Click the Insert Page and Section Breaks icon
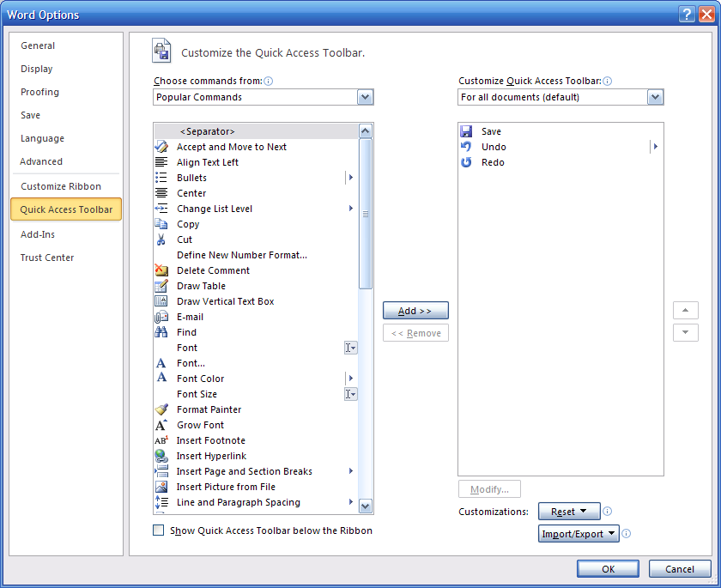The height and width of the screenshot is (588, 721). coord(161,470)
